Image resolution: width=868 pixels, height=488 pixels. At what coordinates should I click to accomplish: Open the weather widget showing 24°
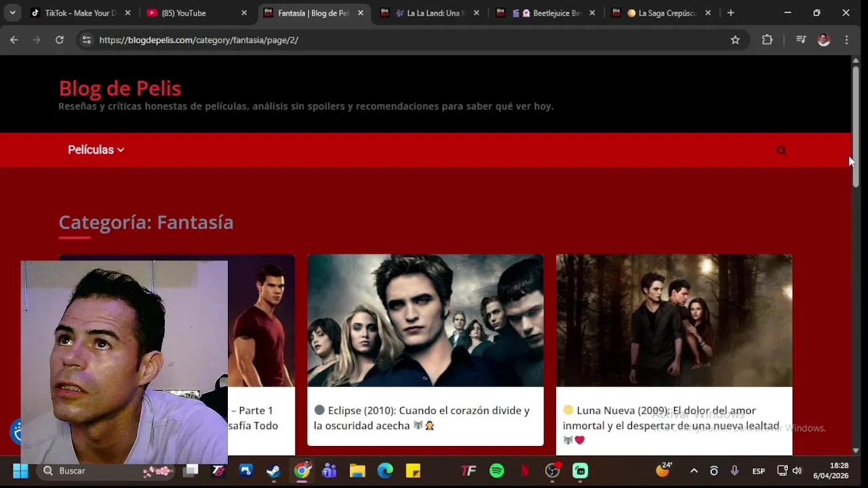click(664, 470)
